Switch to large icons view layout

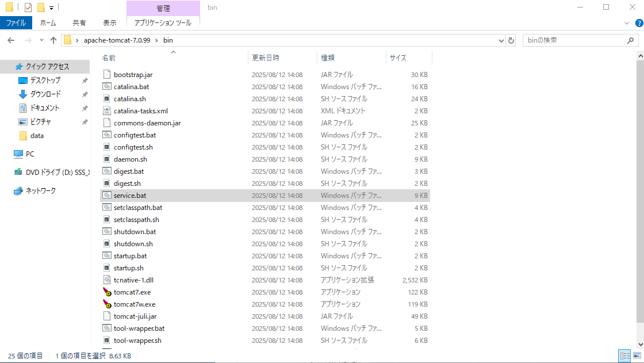637,356
